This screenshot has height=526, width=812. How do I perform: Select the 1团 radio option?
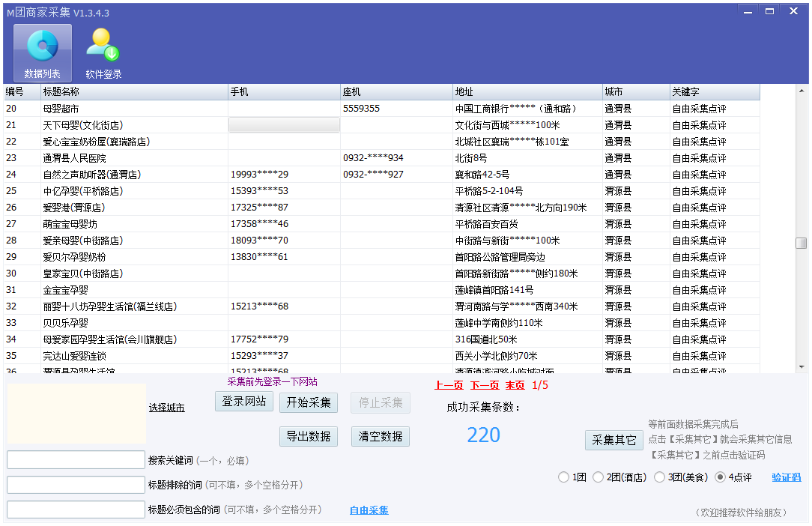coord(563,477)
